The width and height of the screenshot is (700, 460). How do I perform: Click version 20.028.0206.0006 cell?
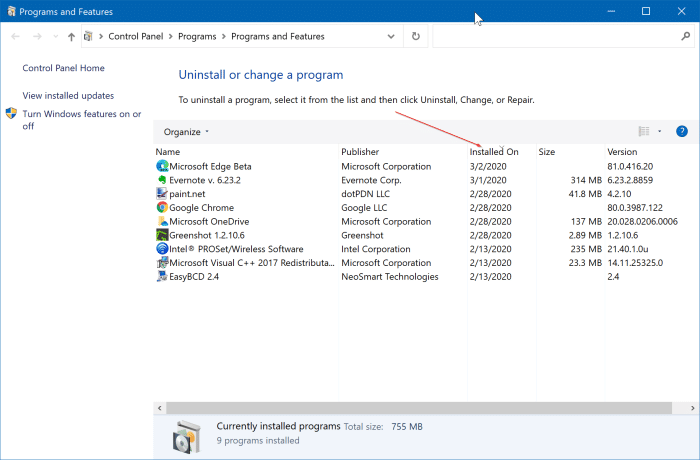[642, 222]
